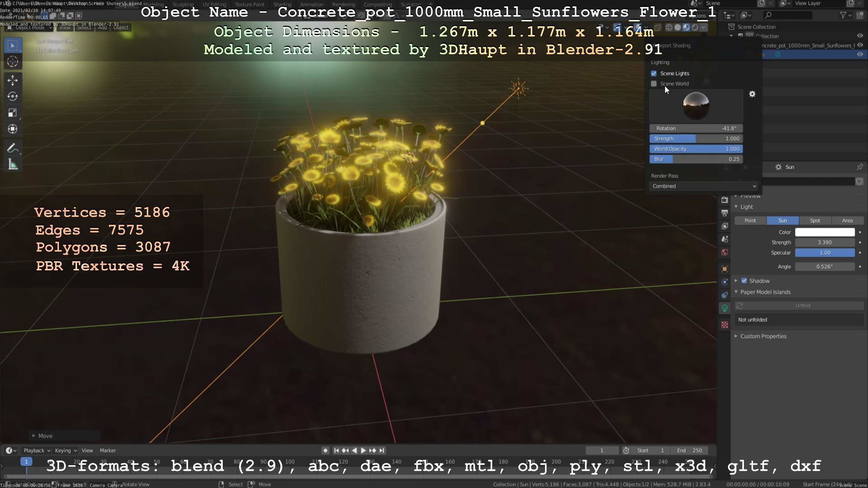Select Point light type
Viewport: 868px width, 488px height.
(x=750, y=221)
